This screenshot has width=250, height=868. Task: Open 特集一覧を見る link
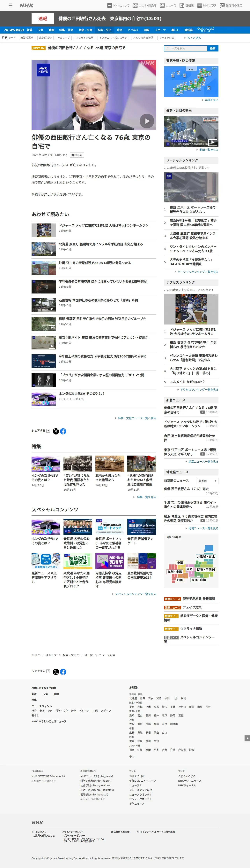click(x=145, y=497)
